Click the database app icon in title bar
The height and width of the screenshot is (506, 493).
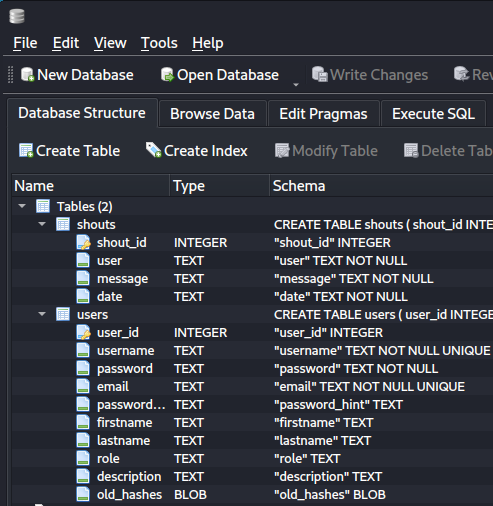[x=17, y=16]
